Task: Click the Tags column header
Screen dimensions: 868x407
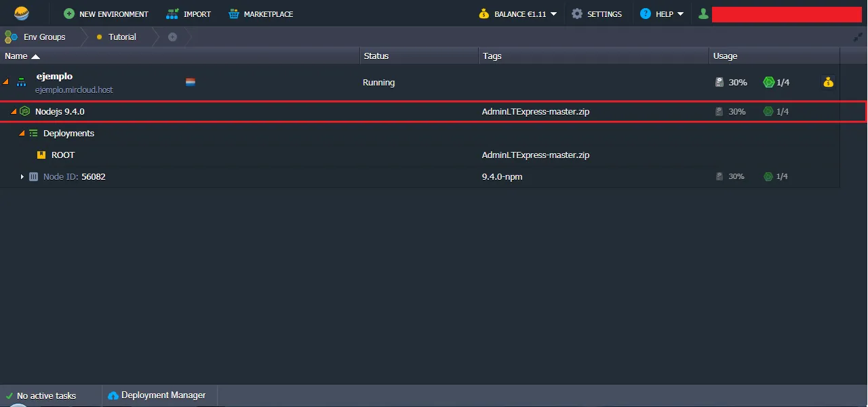Action: (593, 56)
